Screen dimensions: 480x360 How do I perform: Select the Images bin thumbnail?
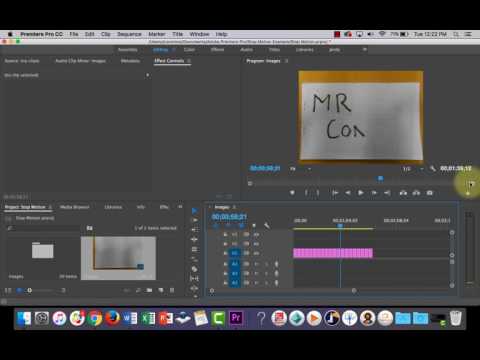pyautogui.click(x=43, y=251)
